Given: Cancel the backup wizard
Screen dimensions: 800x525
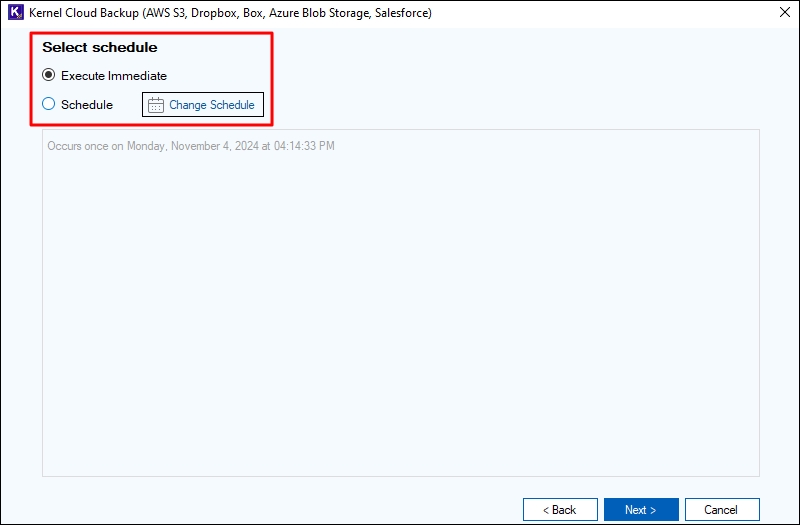Looking at the screenshot, I should (722, 510).
